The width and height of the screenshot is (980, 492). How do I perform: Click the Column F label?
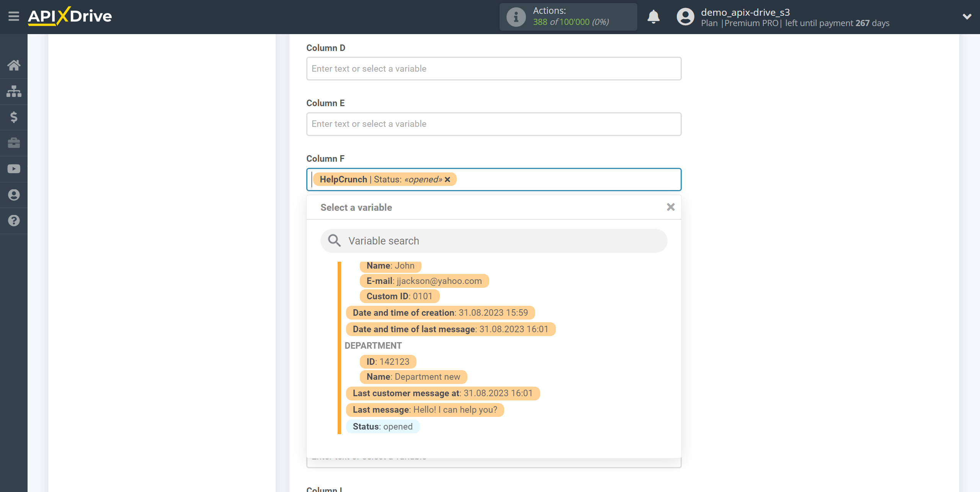tap(325, 159)
